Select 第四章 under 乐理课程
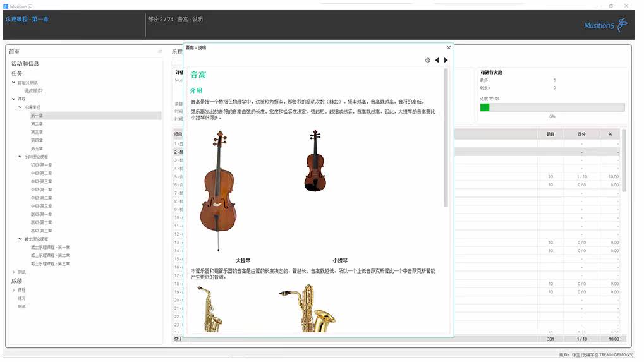The height and width of the screenshot is (362, 644). coord(37,140)
